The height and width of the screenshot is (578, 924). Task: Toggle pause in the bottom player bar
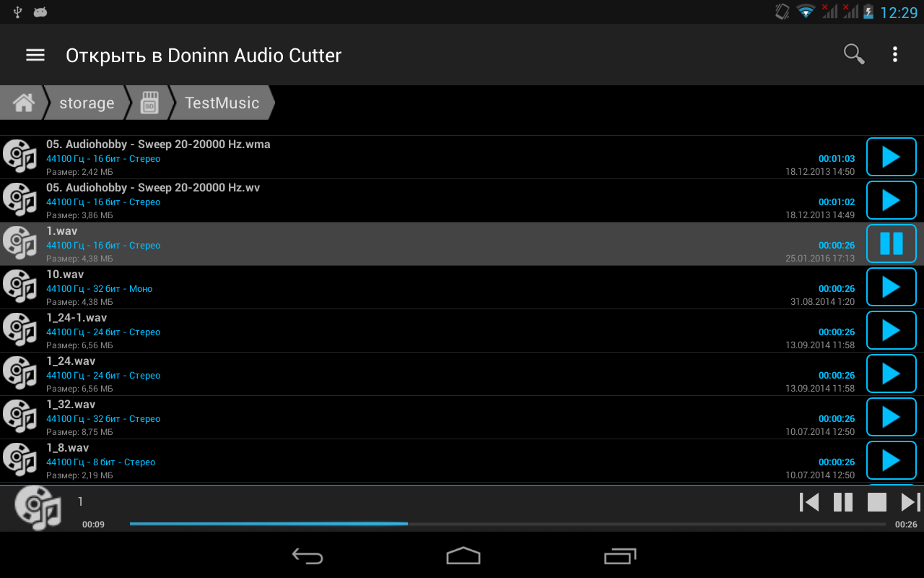[843, 502]
